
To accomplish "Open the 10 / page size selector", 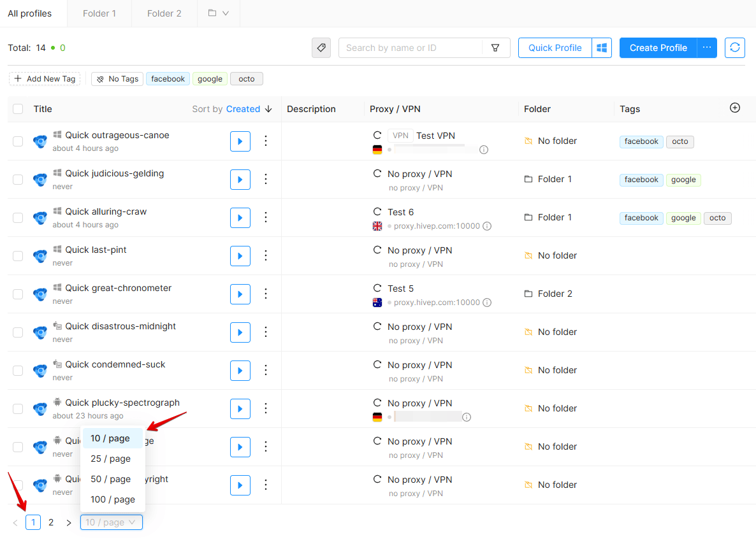I will (112, 522).
